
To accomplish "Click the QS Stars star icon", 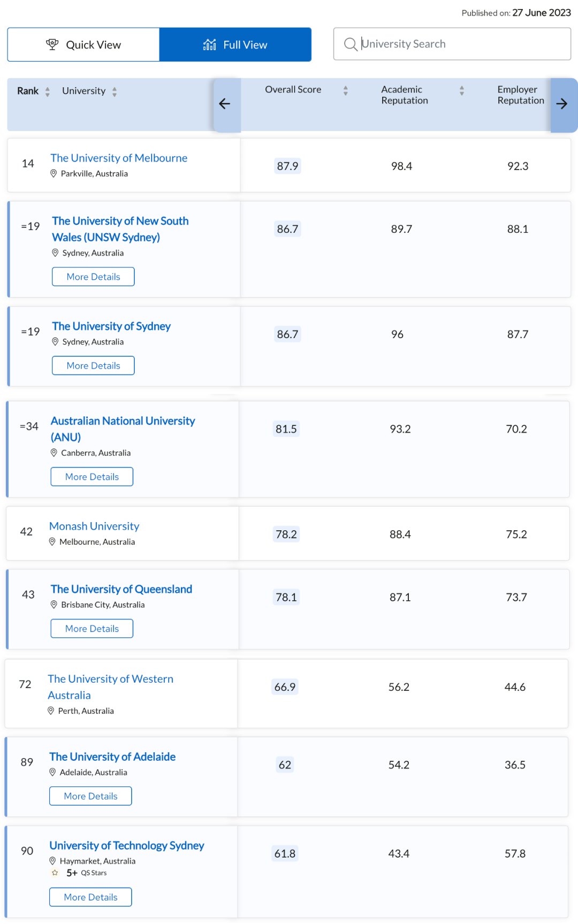I will coord(55,873).
